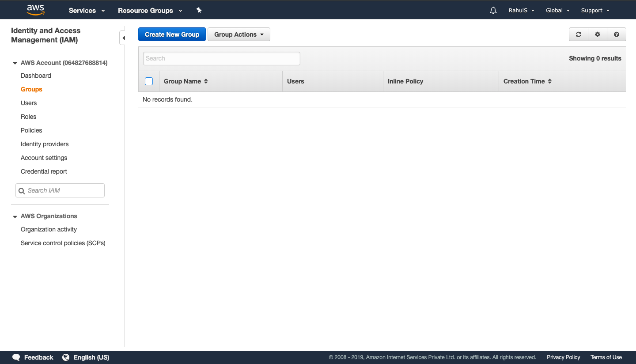Image resolution: width=636 pixels, height=364 pixels.
Task: Click the notifications bell
Action: (493, 10)
